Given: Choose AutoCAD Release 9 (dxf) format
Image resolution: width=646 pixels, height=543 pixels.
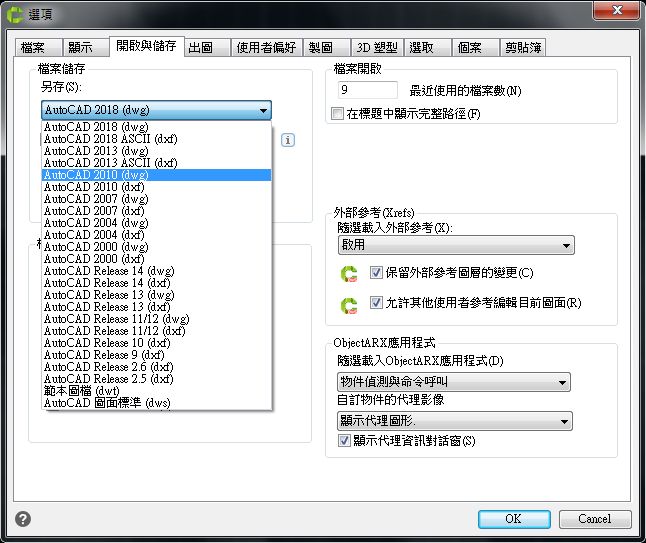Looking at the screenshot, I should click(157, 355).
